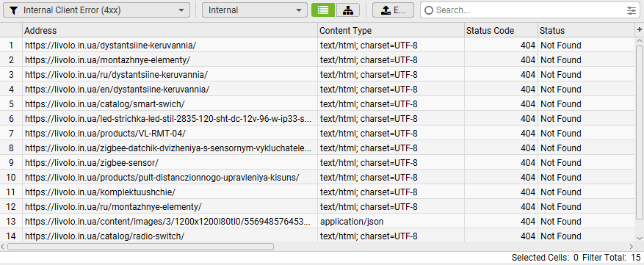This screenshot has width=644, height=265.
Task: Click the horizontal scrollbar right arrow
Action: pos(632,247)
